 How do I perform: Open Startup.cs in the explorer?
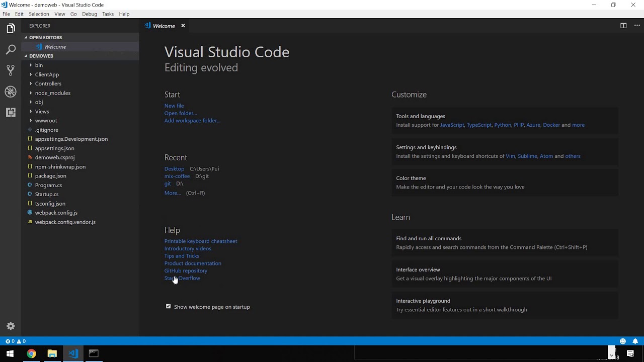(x=80, y=194)
